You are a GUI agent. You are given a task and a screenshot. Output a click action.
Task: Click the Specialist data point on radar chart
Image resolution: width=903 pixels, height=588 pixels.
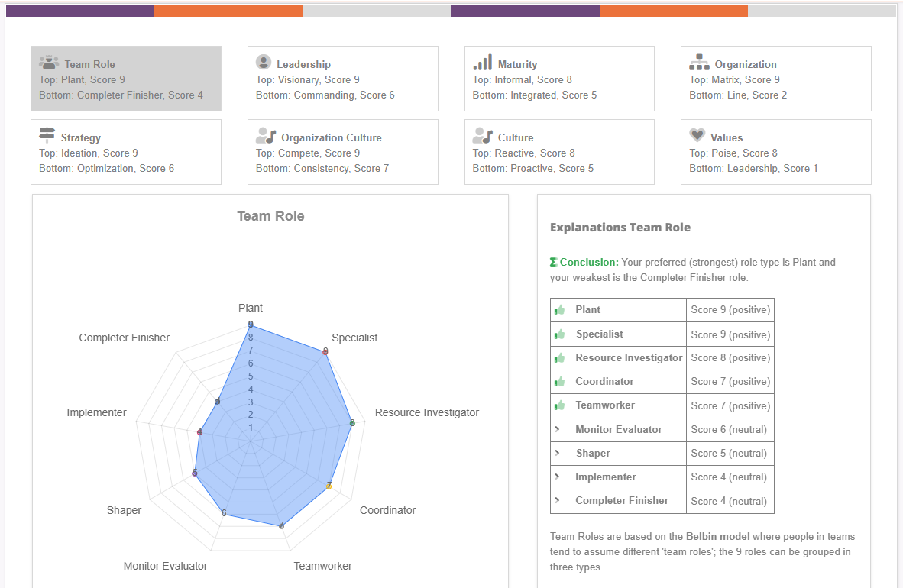(x=325, y=351)
